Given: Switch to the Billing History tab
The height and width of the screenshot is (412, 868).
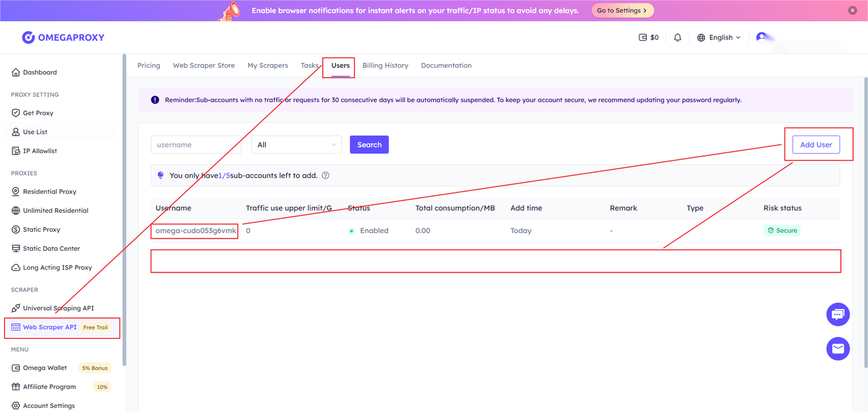Looking at the screenshot, I should click(385, 66).
